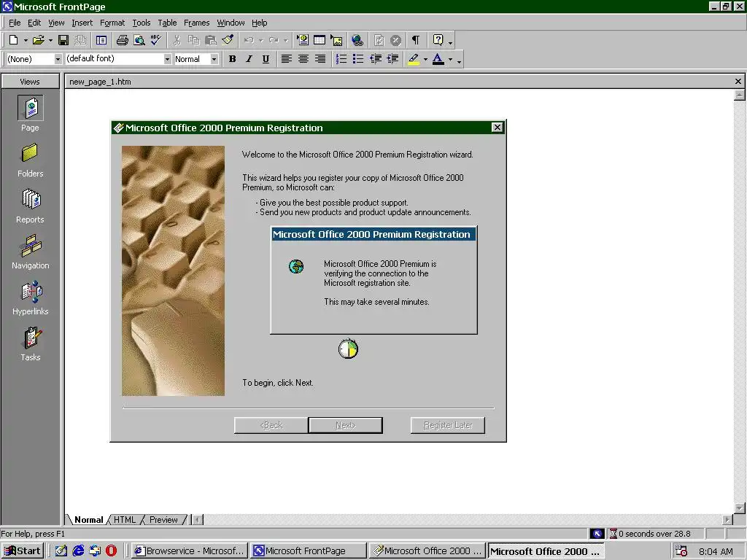The height and width of the screenshot is (560, 747).
Task: Open the Insert menu
Action: 82,23
